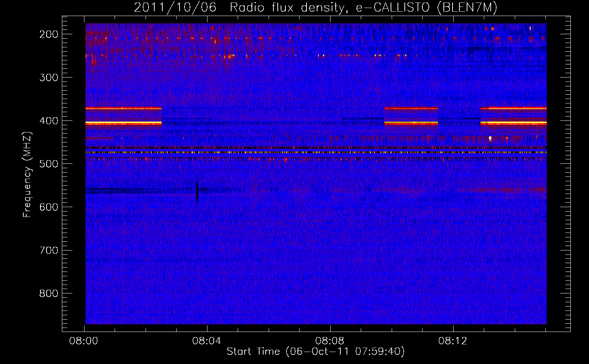Click the 500 frequency tick label

tap(49, 164)
